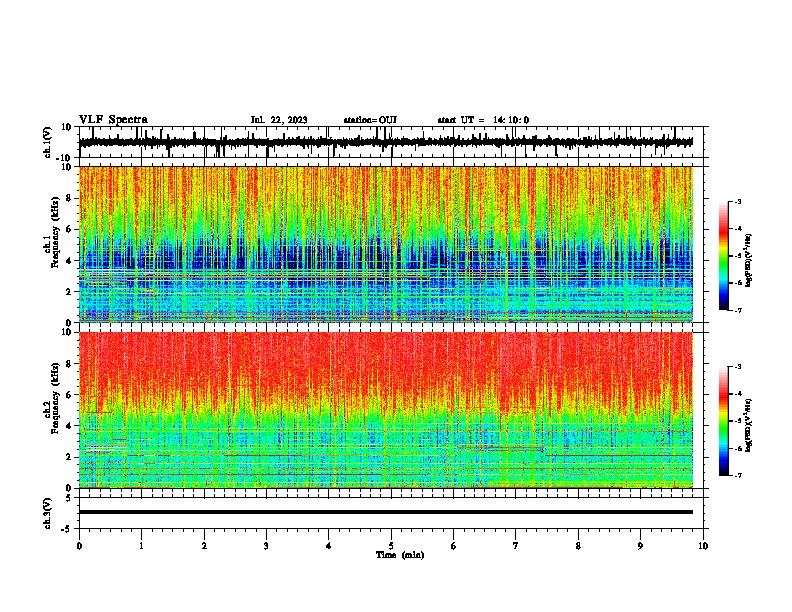Viewport: 792px width, 612px height.
Task: Click time axis tick label 8
Action: 578,546
